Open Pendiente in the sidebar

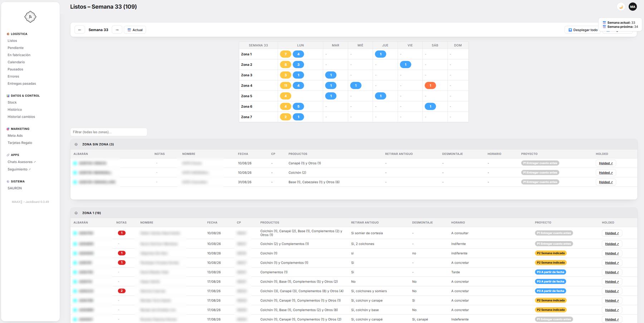(x=16, y=48)
